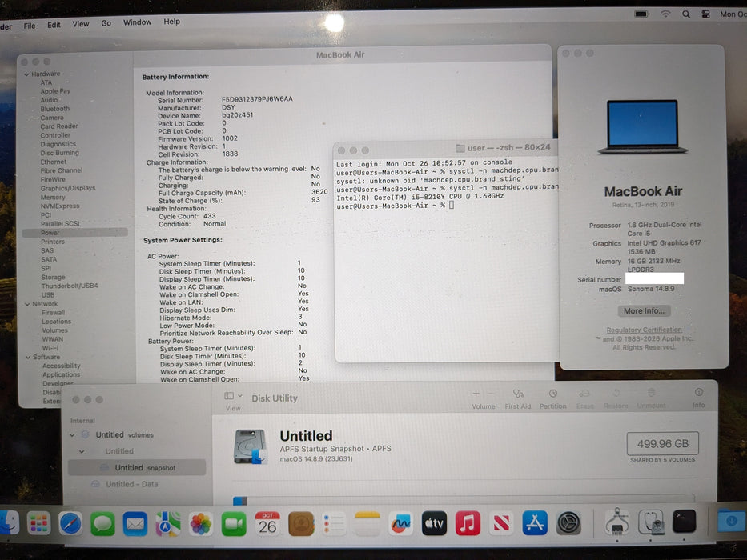The image size is (747, 560).
Task: Open Messages app in dock
Action: pos(102,524)
